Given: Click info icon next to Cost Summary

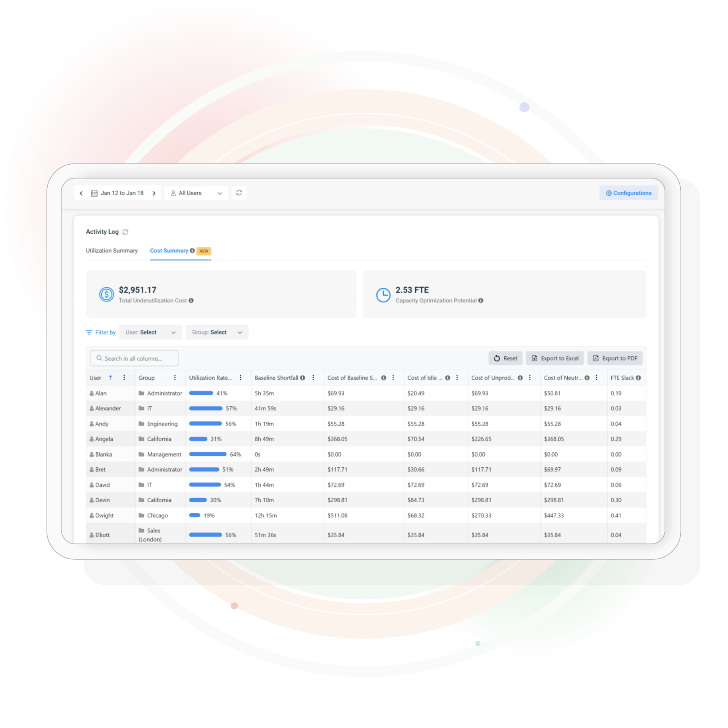Looking at the screenshot, I should coord(193,251).
